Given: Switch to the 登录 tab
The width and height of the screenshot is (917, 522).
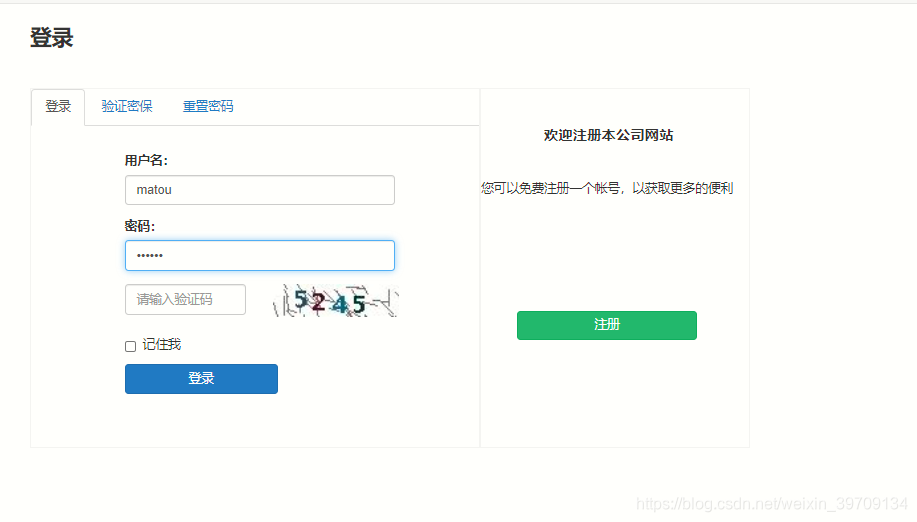Looking at the screenshot, I should tap(58, 106).
